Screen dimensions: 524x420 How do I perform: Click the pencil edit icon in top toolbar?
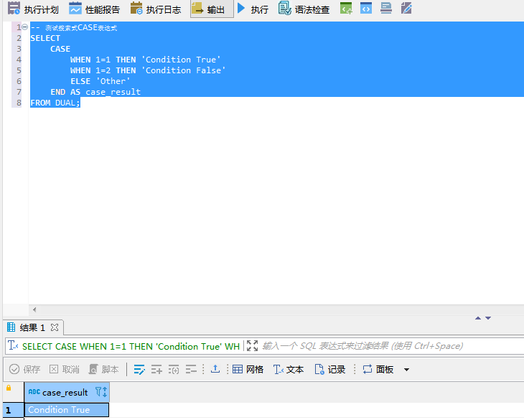click(406, 9)
